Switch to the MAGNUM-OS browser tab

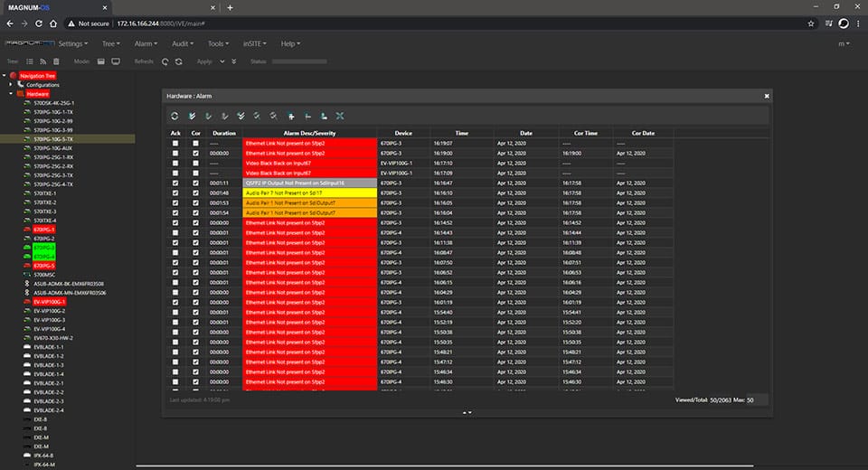[55, 8]
